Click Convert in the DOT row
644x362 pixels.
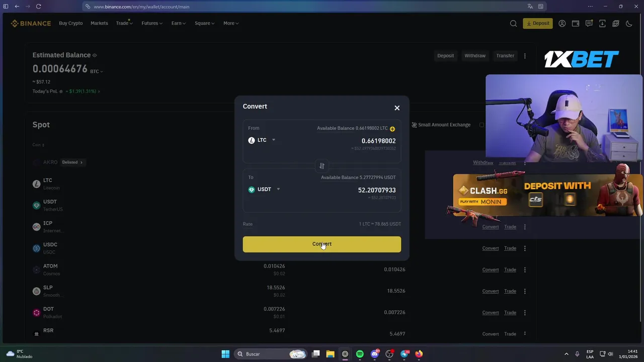tap(491, 313)
